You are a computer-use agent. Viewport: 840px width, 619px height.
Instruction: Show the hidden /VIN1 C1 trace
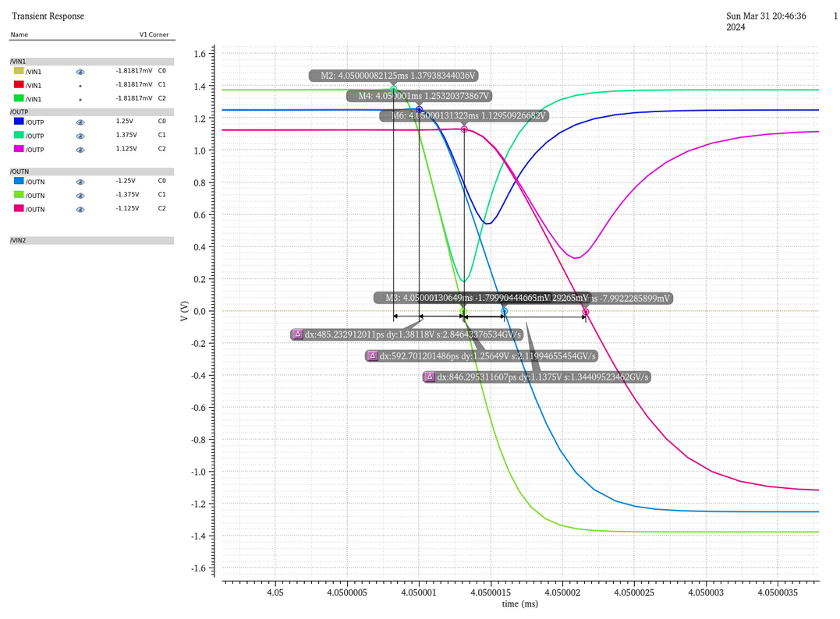pos(80,86)
